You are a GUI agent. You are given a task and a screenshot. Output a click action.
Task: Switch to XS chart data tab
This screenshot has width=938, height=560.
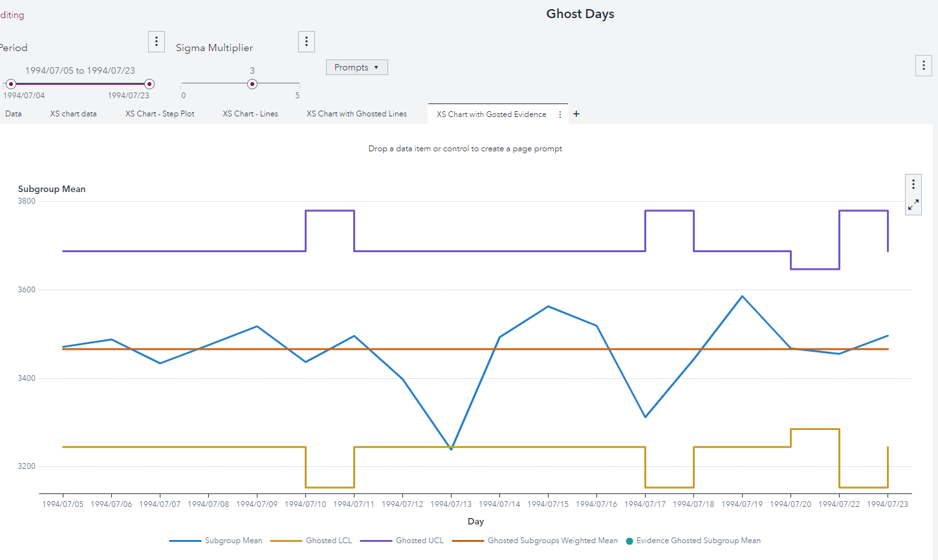[73, 114]
